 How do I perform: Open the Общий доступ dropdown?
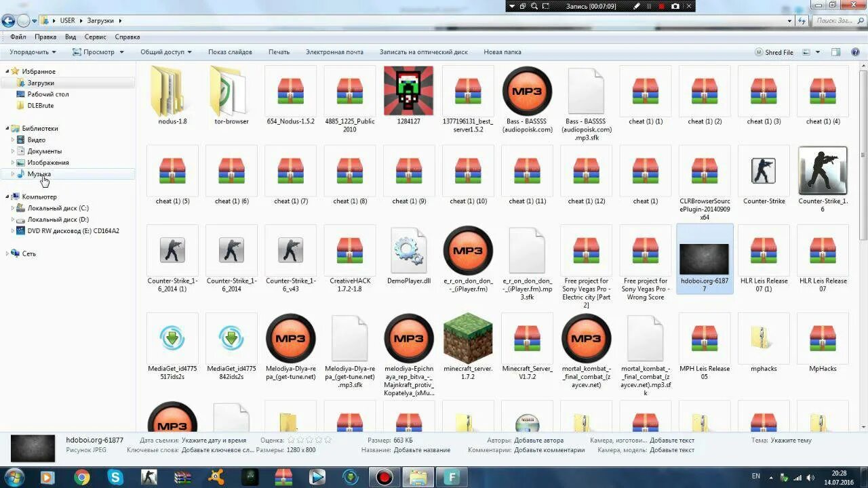166,52
